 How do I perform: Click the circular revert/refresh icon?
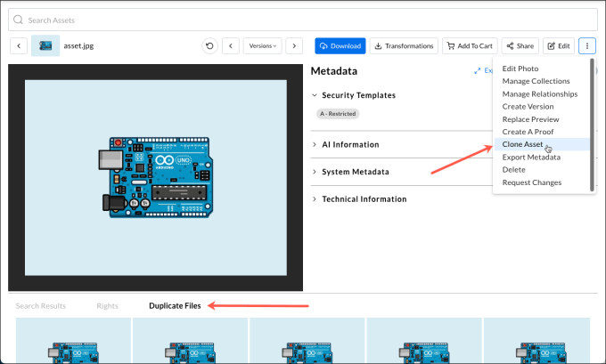point(209,46)
